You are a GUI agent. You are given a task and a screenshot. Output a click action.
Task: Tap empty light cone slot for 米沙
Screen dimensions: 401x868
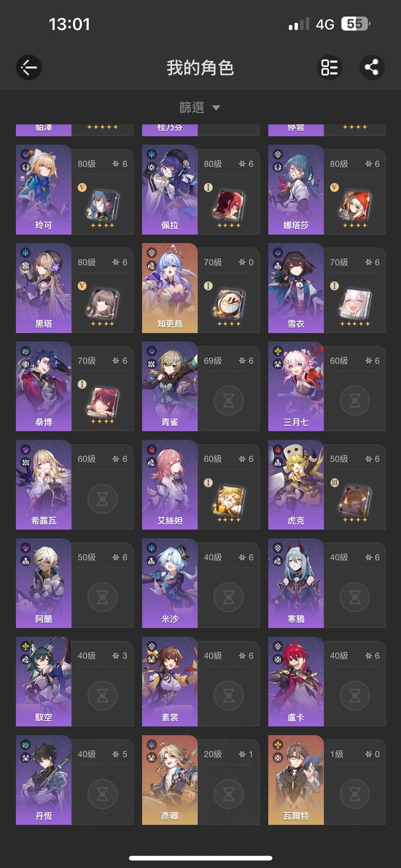pyautogui.click(x=229, y=597)
